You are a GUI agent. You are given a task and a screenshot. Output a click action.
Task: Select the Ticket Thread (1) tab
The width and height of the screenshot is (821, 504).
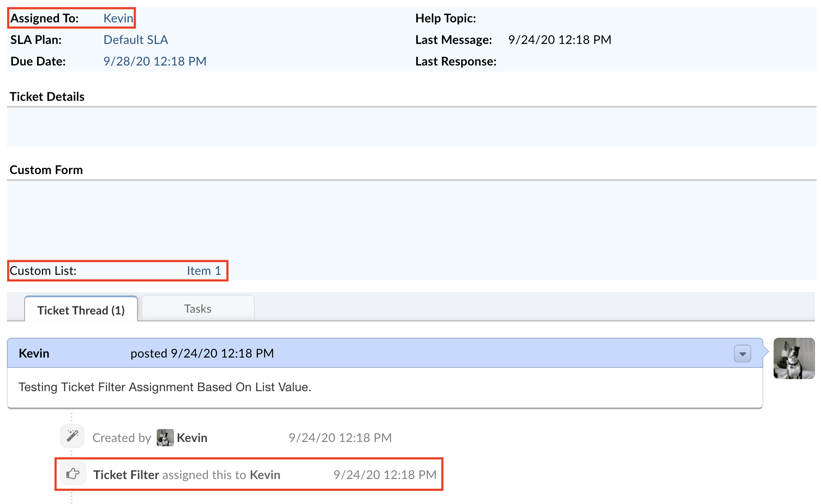point(81,310)
